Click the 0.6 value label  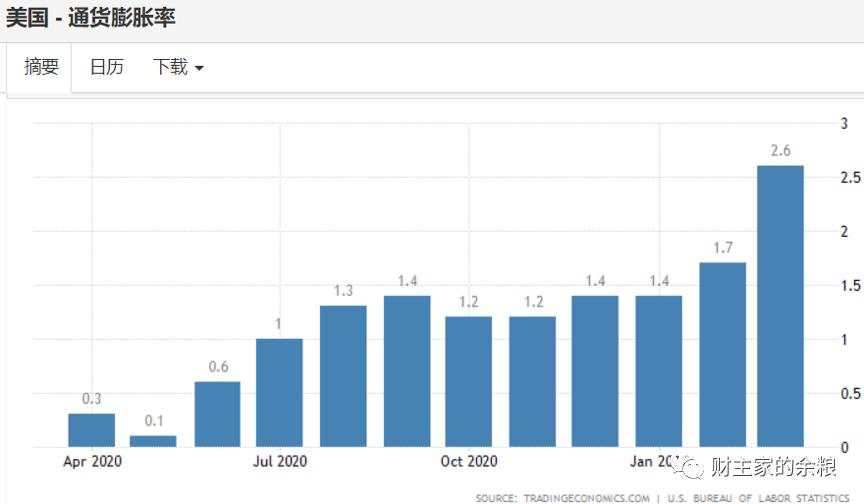[218, 366]
